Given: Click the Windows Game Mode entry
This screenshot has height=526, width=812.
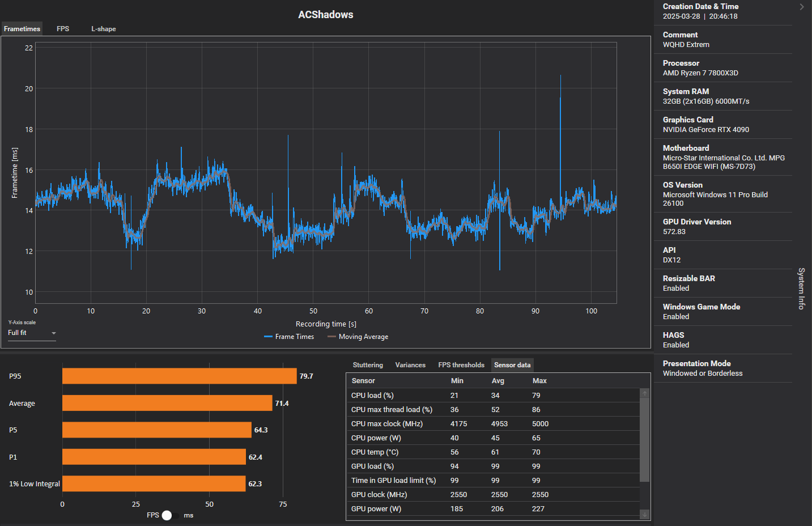Looking at the screenshot, I should pyautogui.click(x=676, y=317).
